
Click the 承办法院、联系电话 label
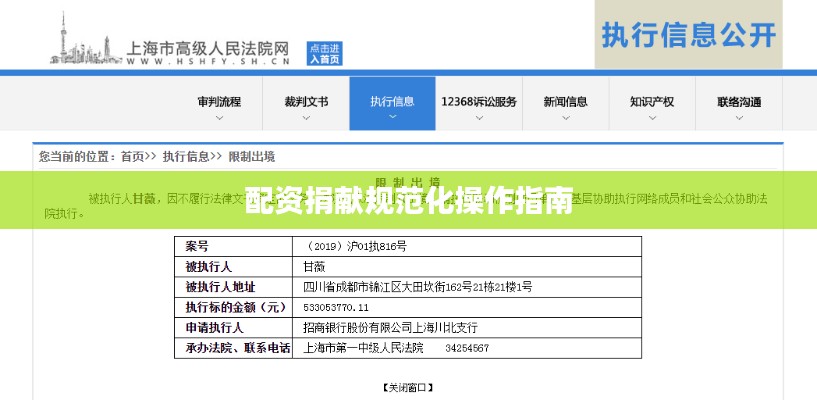click(238, 348)
